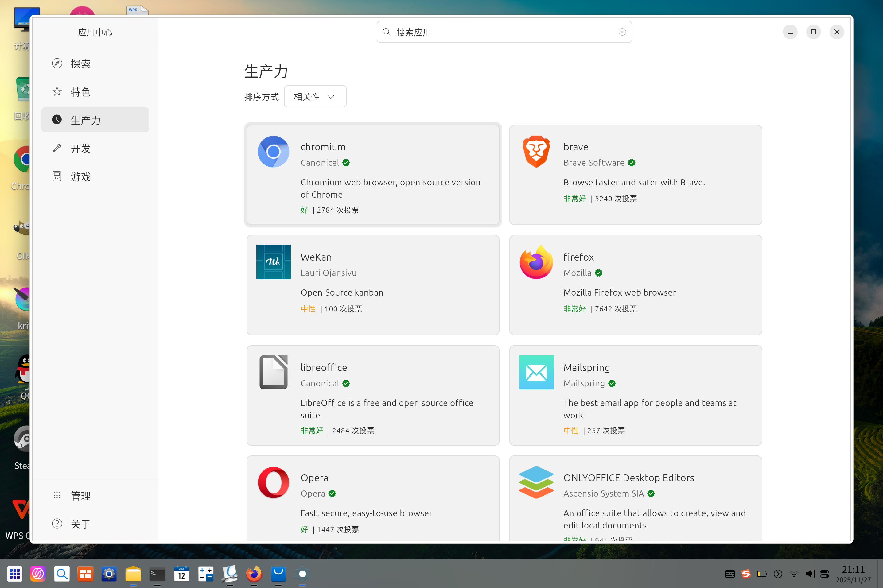Open the chromium app icon
The image size is (883, 588).
pos(274,152)
